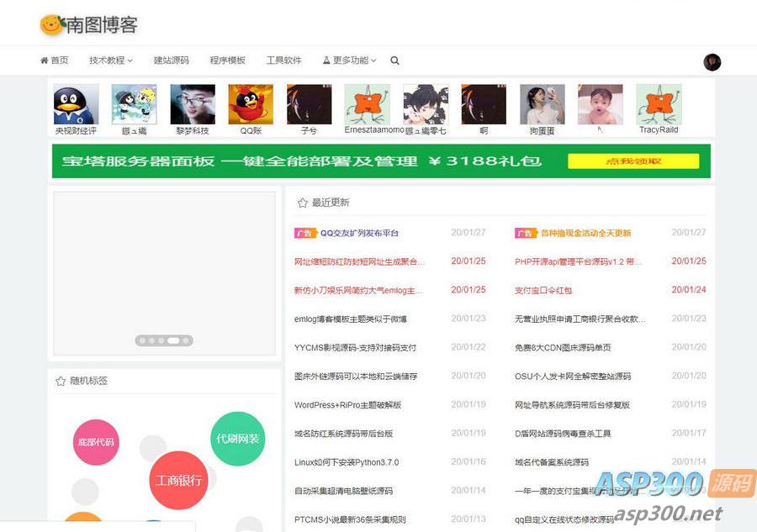Open 自动采集超清电脑壁纸源码 link
The image size is (757, 532).
pyautogui.click(x=343, y=491)
